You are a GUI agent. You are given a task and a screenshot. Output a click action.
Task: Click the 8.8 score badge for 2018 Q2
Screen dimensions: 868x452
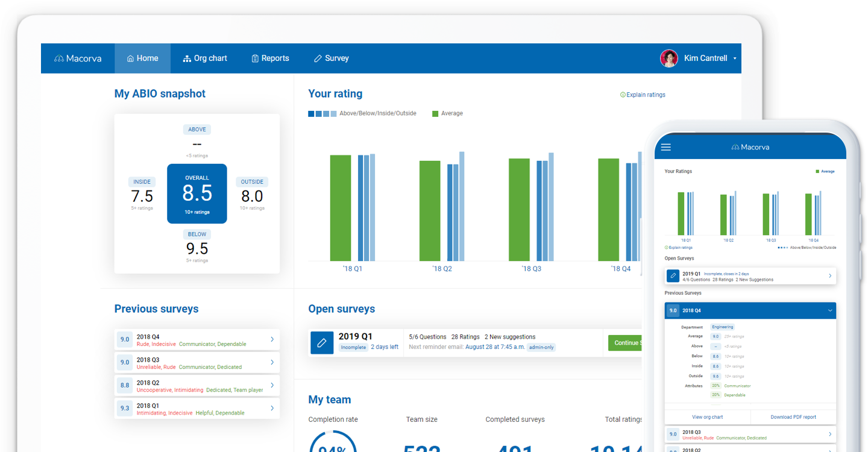(x=125, y=385)
